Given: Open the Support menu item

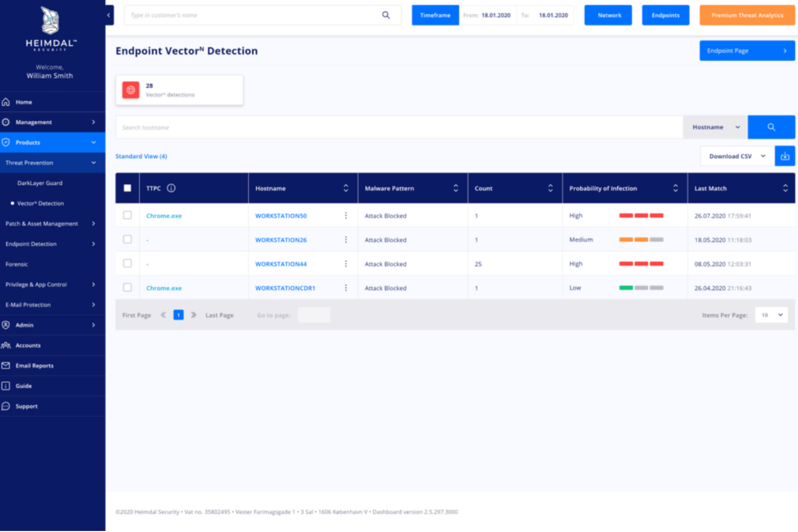Looking at the screenshot, I should point(26,406).
